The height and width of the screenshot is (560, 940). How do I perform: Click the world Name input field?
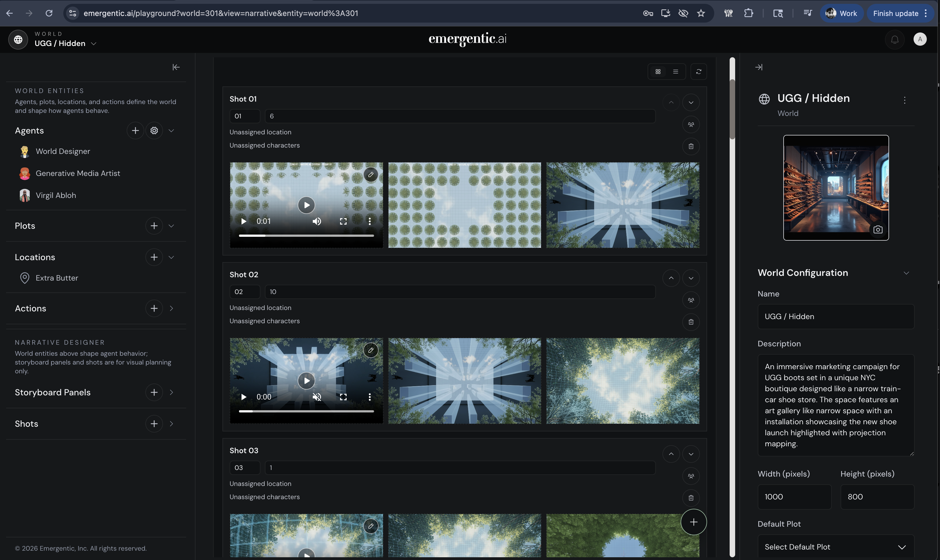tap(835, 317)
